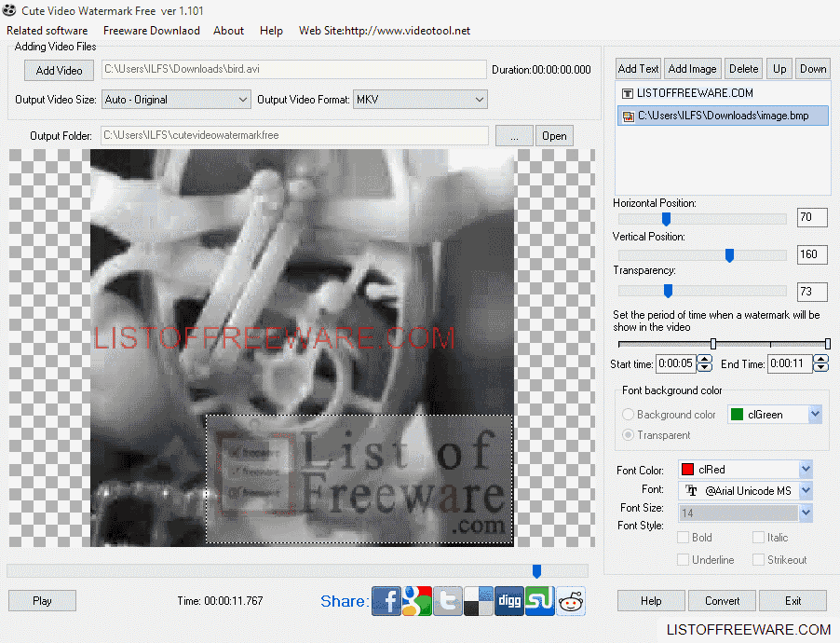Click the Delete watermark button
The height and width of the screenshot is (643, 840).
pos(743,69)
